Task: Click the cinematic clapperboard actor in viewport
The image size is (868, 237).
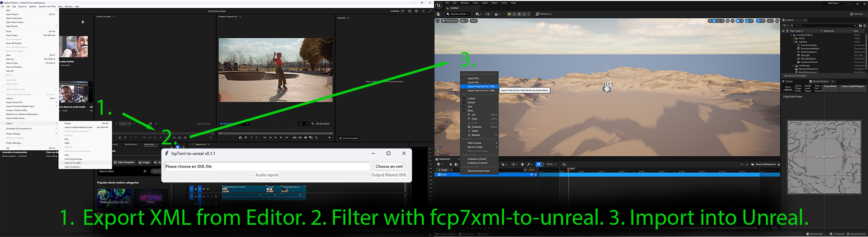Action: [607, 87]
